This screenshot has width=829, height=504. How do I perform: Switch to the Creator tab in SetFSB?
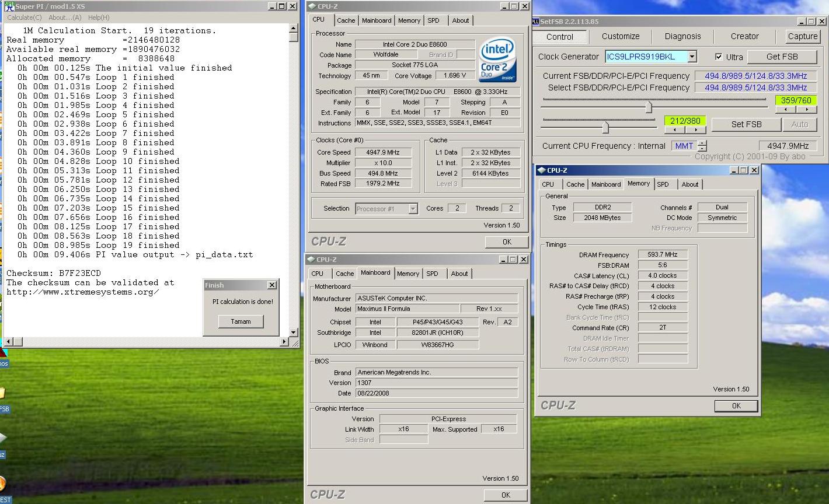[x=744, y=36]
